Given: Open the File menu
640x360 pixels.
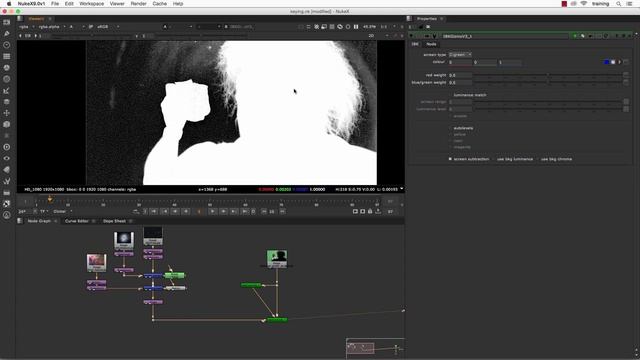Looking at the screenshot, I should 55,4.
